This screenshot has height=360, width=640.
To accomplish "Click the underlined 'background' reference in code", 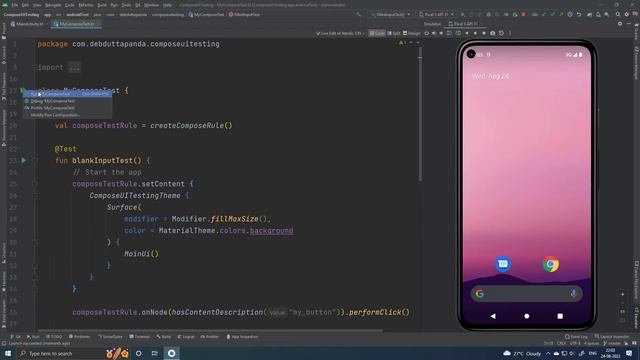I will [271, 231].
